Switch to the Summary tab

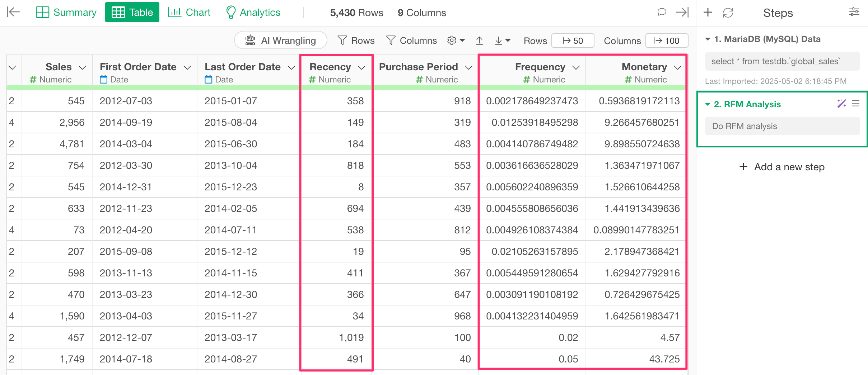66,12
